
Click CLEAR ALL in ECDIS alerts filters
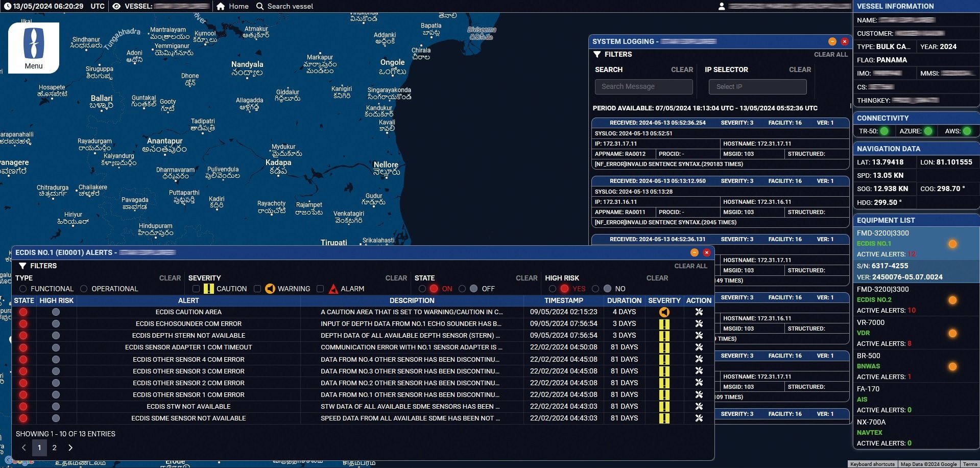point(691,266)
